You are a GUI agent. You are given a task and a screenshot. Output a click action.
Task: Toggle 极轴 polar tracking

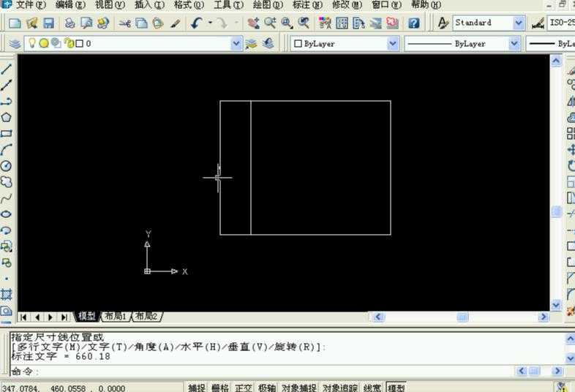pos(266,388)
